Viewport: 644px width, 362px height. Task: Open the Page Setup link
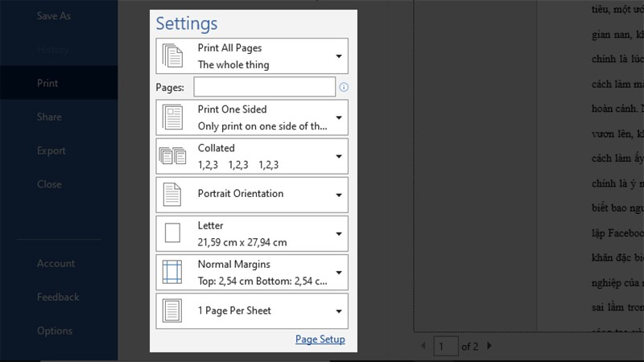point(320,339)
